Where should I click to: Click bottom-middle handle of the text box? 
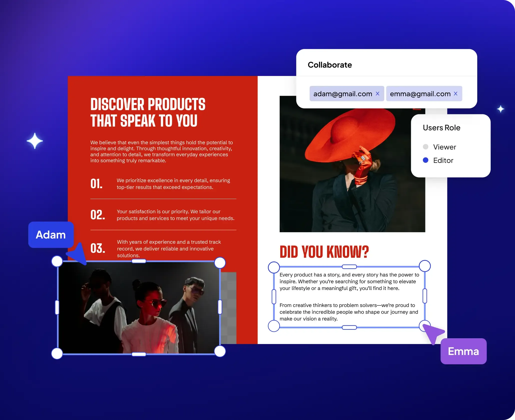pyautogui.click(x=349, y=327)
